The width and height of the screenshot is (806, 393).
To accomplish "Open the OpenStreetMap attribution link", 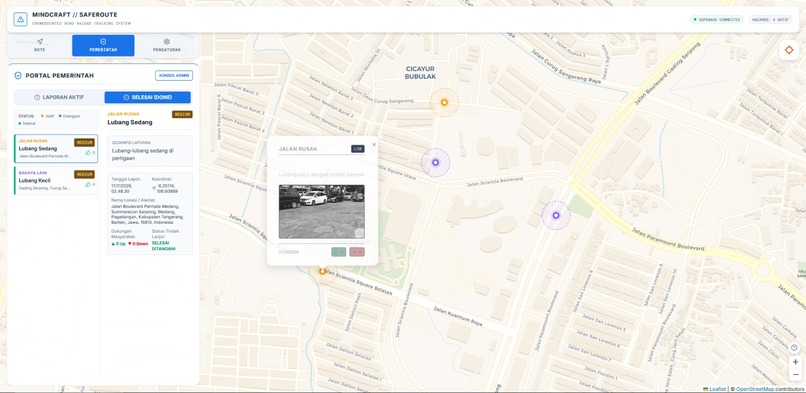I will tap(754, 389).
